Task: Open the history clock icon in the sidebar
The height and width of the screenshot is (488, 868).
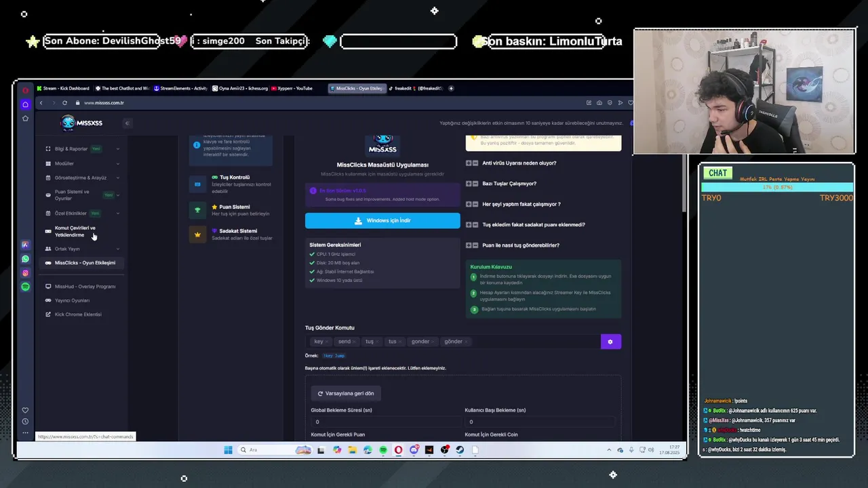Action: tap(25, 422)
